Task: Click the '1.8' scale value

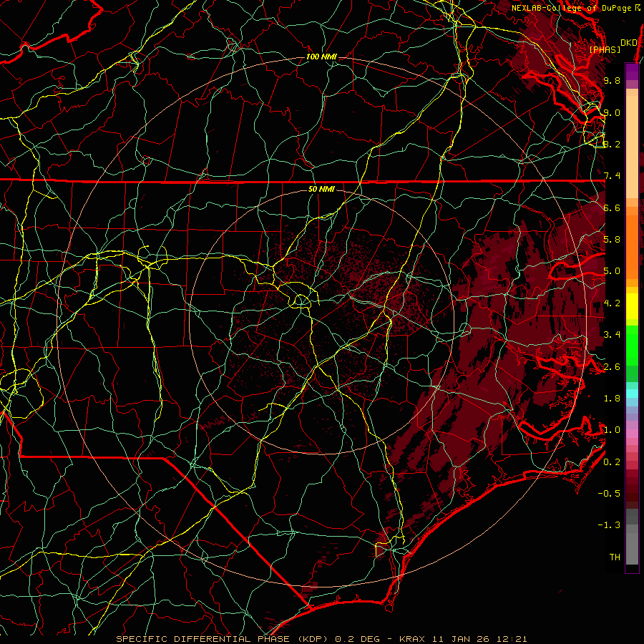Action: 612,399
